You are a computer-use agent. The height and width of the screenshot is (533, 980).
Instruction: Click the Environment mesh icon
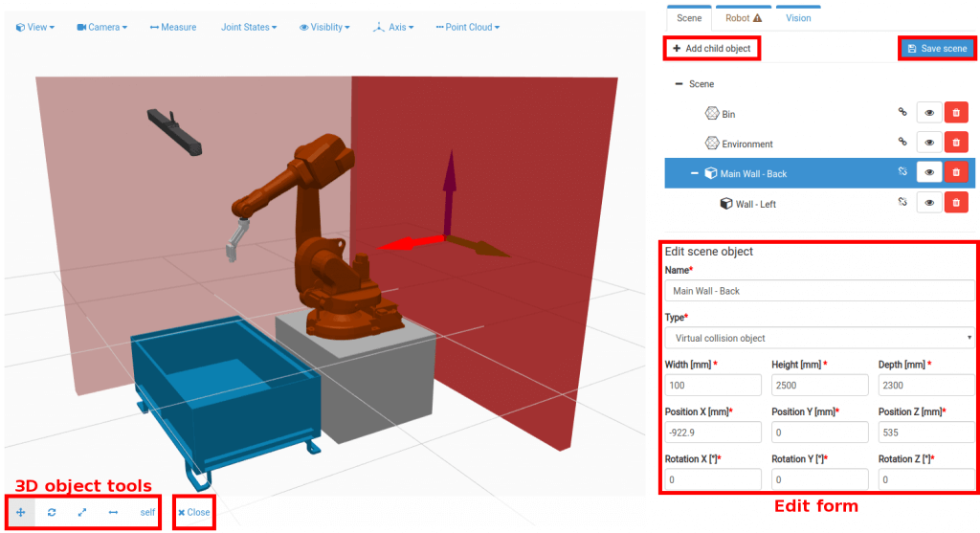pyautogui.click(x=712, y=144)
